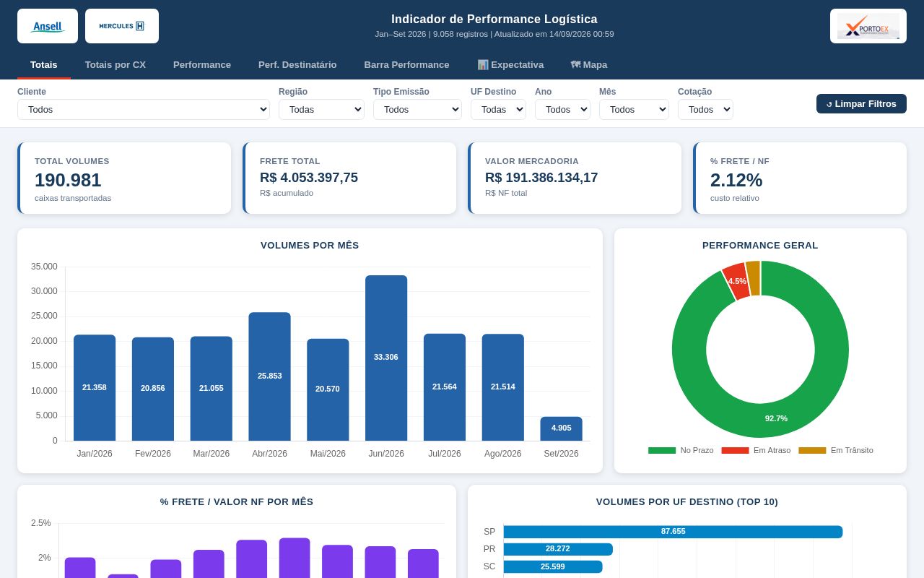Click the Jul/2026 bar showing 21.564
Image resolution: width=924 pixels, height=578 pixels.
(445, 387)
